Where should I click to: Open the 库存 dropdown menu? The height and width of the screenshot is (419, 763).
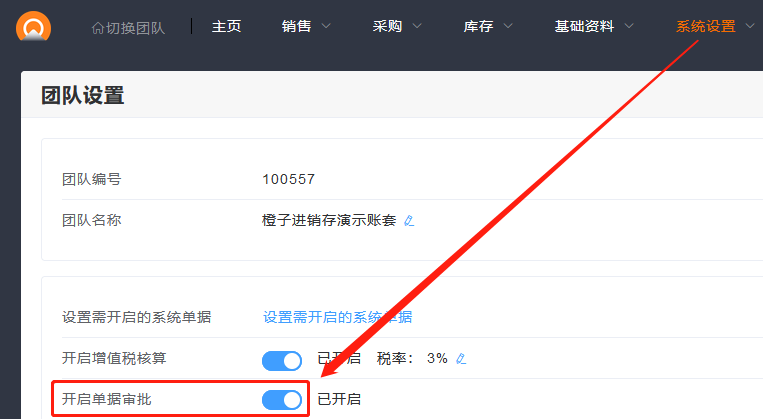(x=488, y=26)
